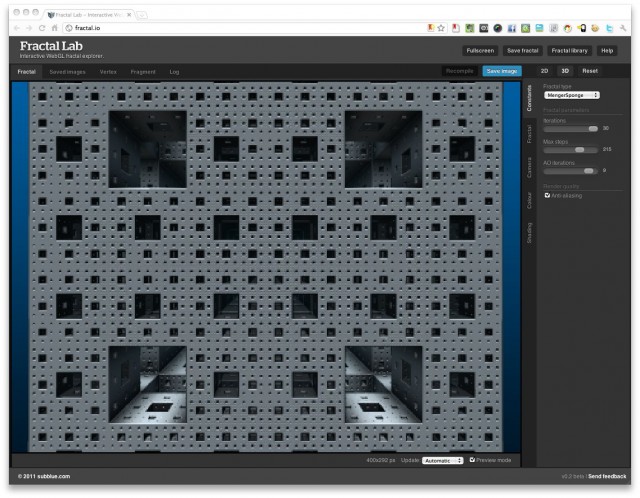Open the browser wrench settings menu
The height and width of the screenshot is (498, 640).
[x=622, y=28]
